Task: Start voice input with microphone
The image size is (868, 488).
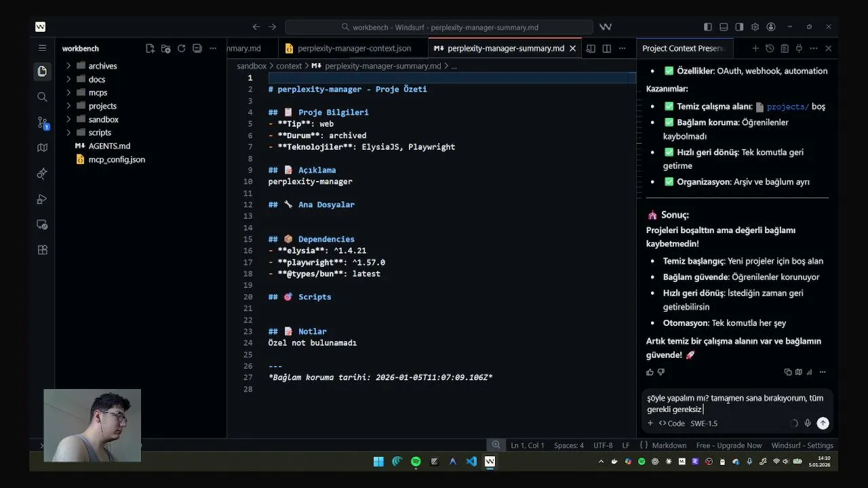Action: click(x=808, y=423)
